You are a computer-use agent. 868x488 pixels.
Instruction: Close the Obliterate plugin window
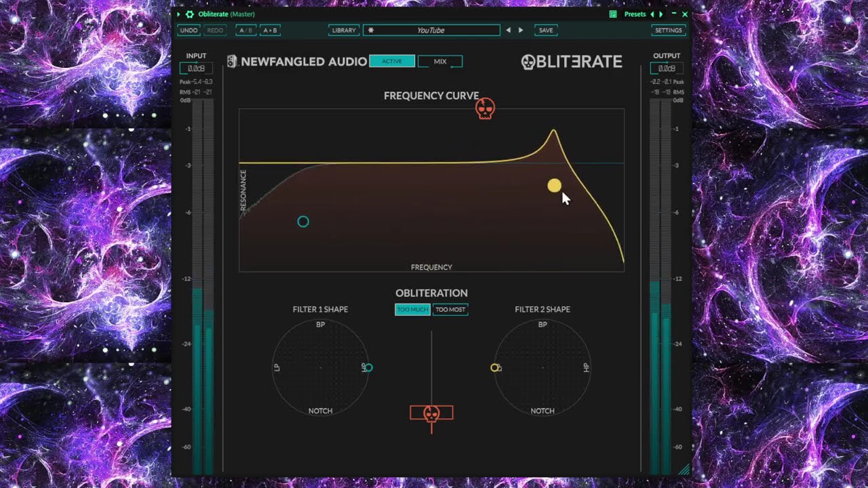click(x=685, y=14)
